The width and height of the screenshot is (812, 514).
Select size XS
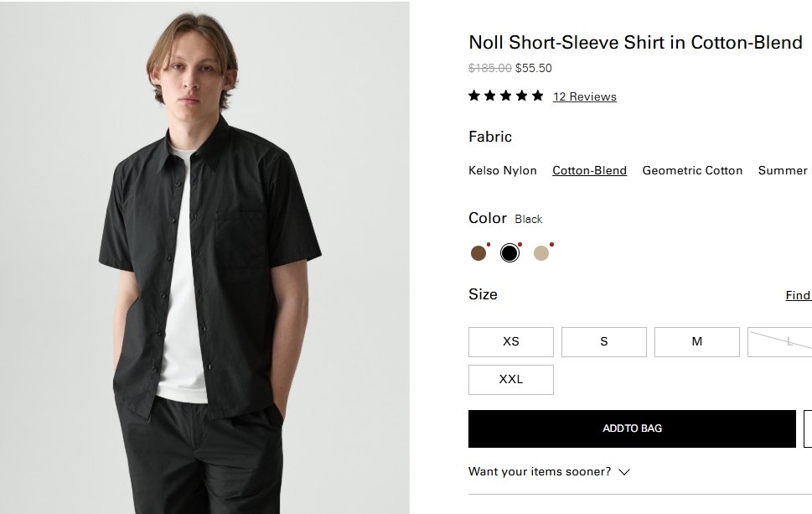tap(510, 342)
